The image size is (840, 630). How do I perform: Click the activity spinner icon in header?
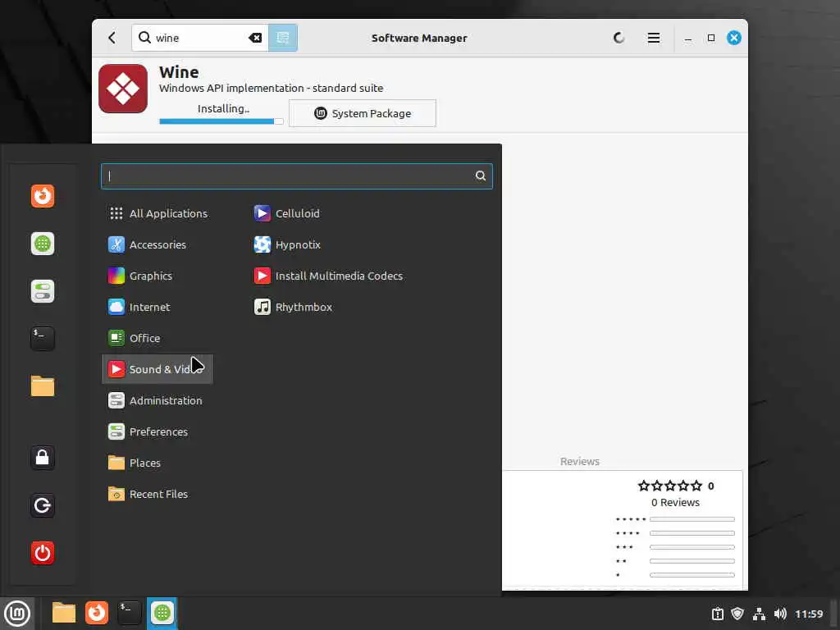tap(619, 38)
